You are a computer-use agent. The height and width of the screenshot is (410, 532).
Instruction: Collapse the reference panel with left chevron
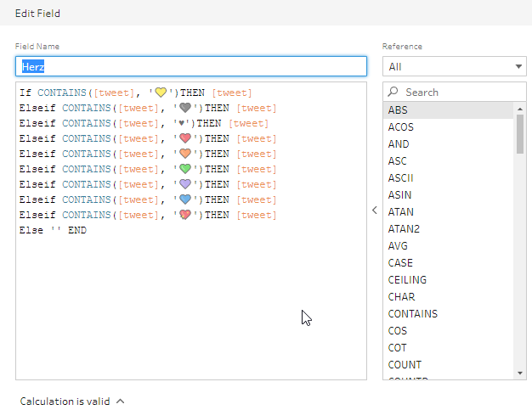coord(375,211)
